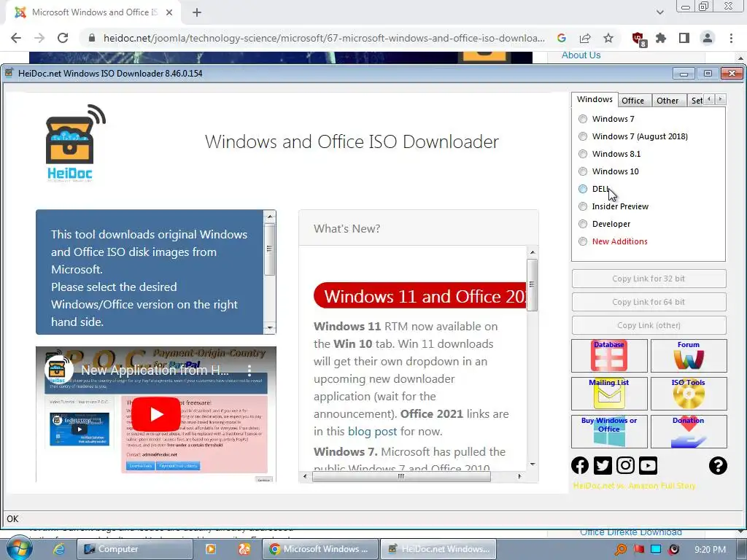Play the embedded YouTube video
747x560 pixels.
click(x=156, y=414)
